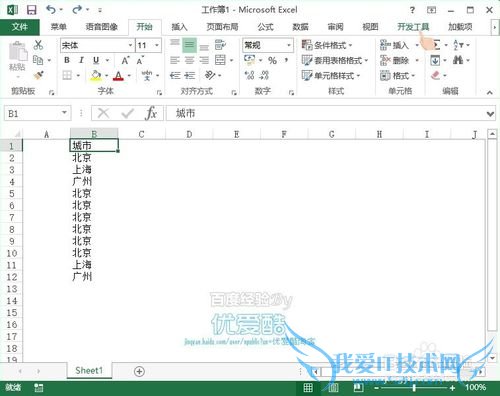The height and width of the screenshot is (396, 500).
Task: Switch to the Page Layout tab
Action: (x=222, y=27)
